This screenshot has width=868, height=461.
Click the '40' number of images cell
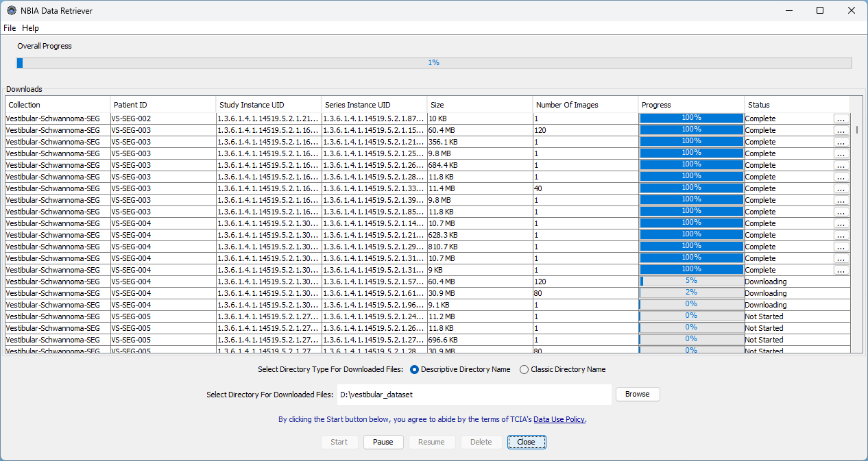pos(586,188)
